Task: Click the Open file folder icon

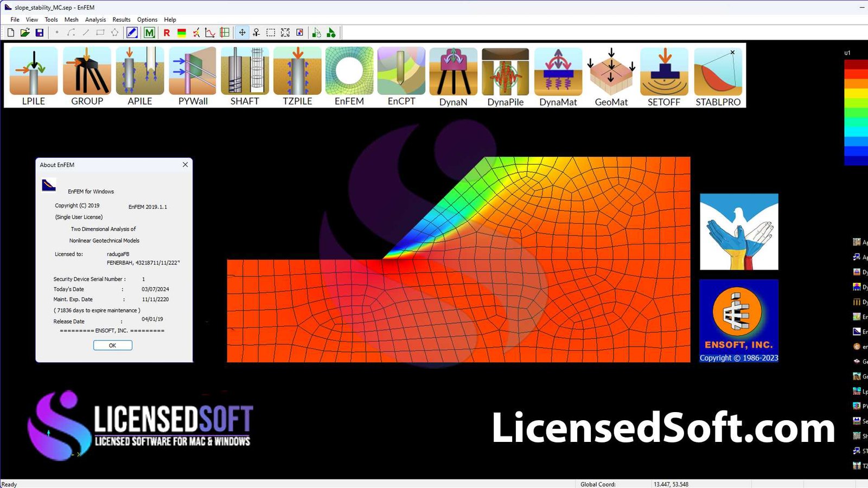Action: 25,33
